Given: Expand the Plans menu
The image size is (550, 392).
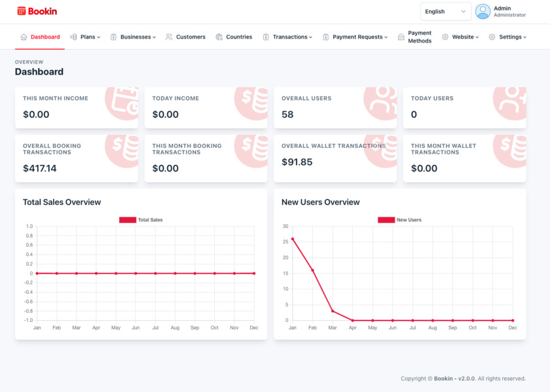Looking at the screenshot, I should click(85, 37).
